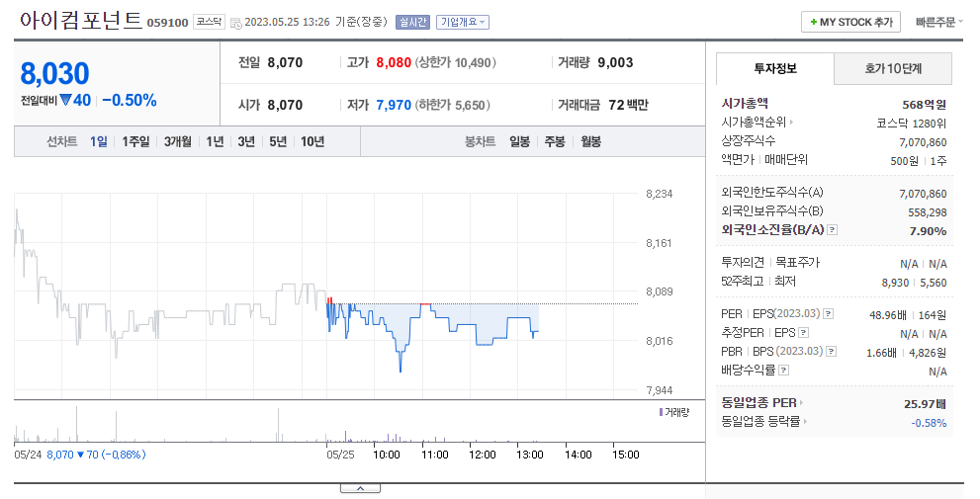
Task: Open help icon next to 배당수익률
Action: pos(784,370)
